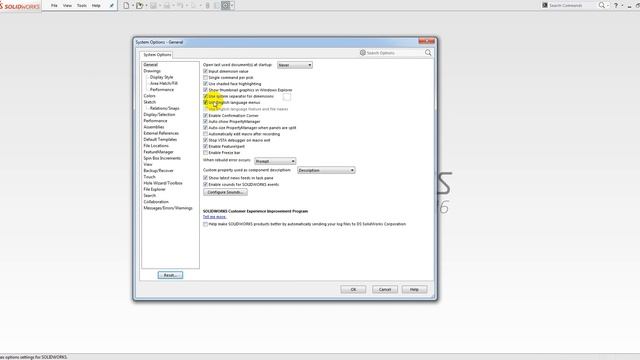Select Hole Wizard/Toolbox in options tree
This screenshot has height=360, width=640.
coord(163,183)
